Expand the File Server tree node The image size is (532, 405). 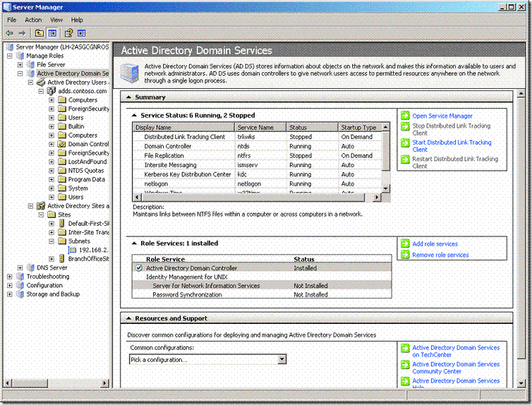click(20, 64)
